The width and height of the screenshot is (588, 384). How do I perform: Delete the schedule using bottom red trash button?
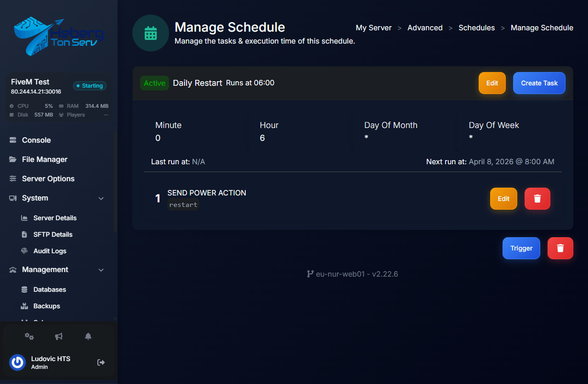(560, 248)
